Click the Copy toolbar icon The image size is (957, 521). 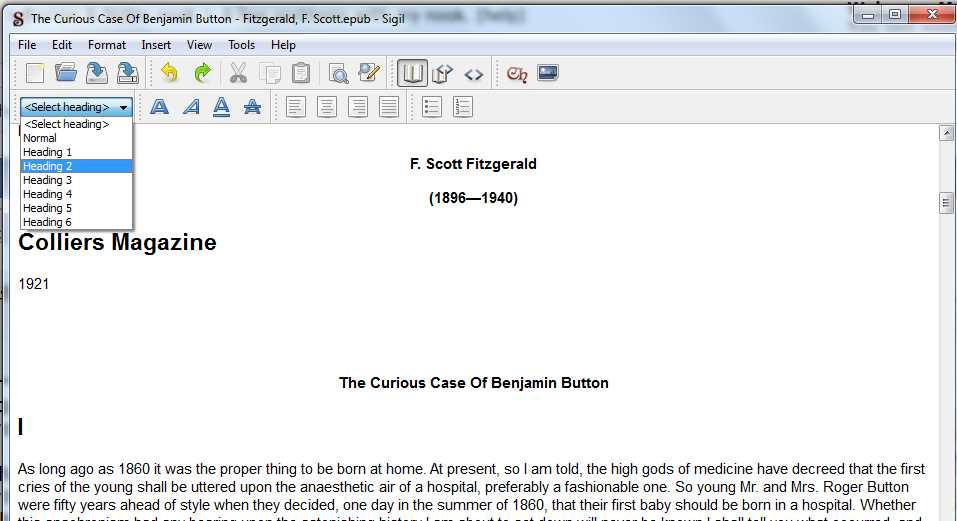tap(269, 73)
